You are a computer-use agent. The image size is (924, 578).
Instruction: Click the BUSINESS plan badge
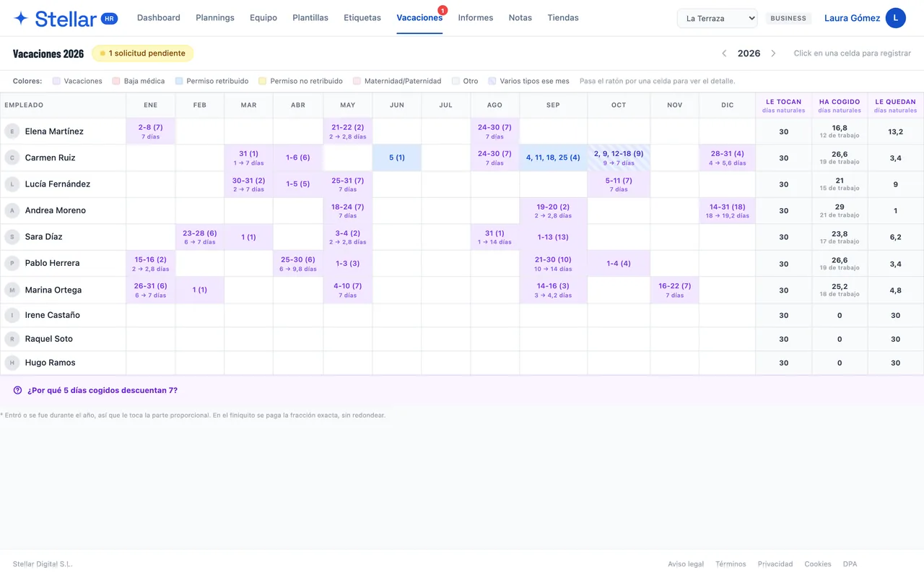[x=788, y=18]
